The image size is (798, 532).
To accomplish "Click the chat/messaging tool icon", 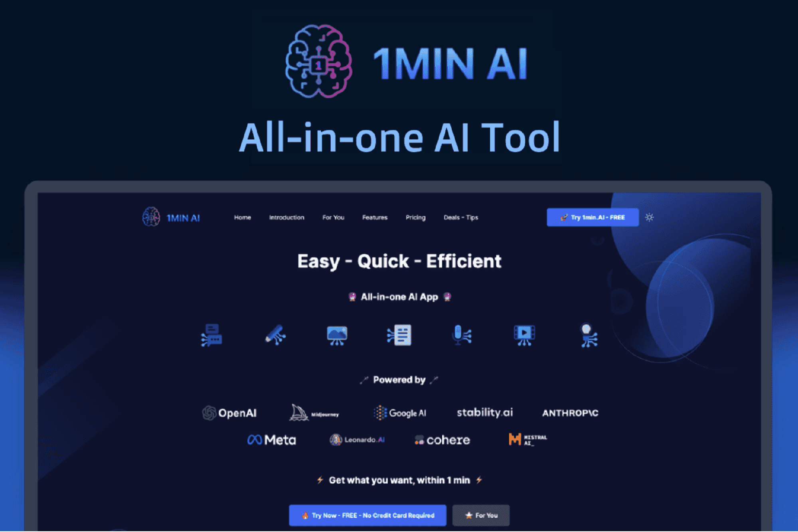I will pos(212,336).
